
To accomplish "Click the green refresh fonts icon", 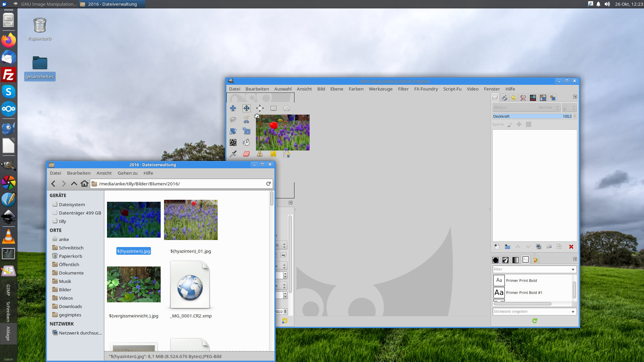I will (x=535, y=321).
